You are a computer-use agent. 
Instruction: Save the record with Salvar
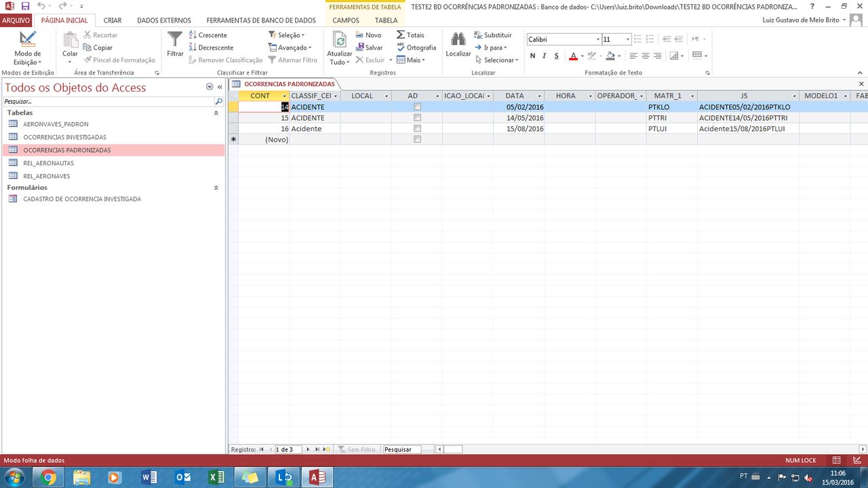coord(370,47)
